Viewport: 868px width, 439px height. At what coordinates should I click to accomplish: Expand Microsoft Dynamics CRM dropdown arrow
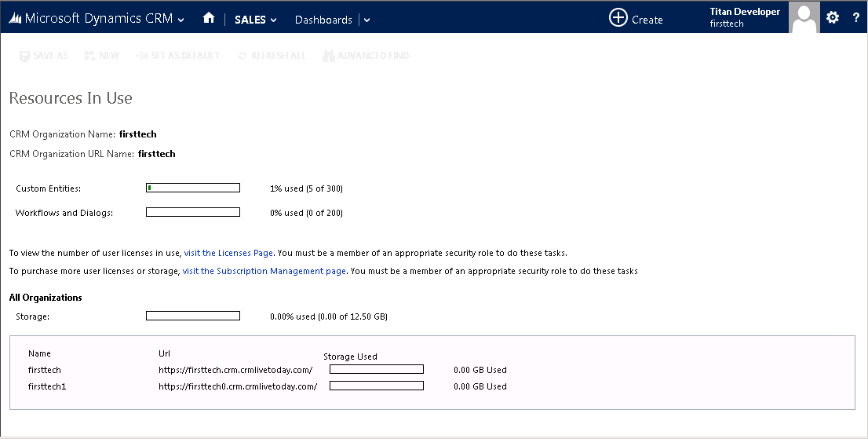(181, 20)
